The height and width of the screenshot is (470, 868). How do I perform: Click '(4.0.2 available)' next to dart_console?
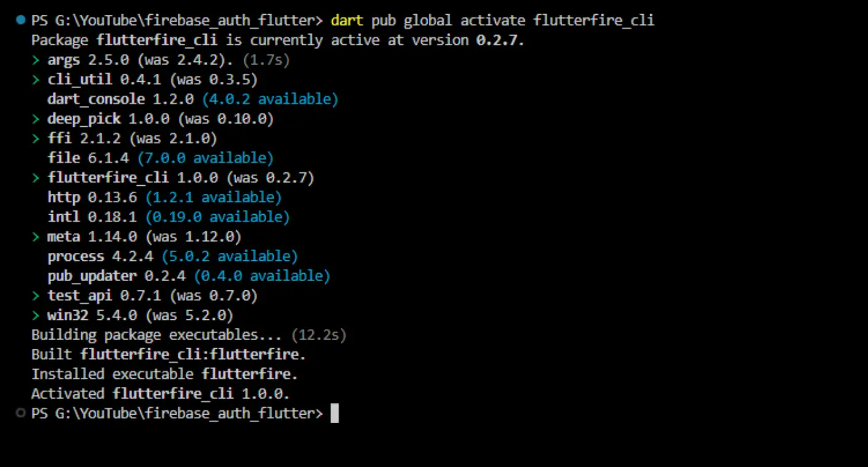[x=270, y=99]
